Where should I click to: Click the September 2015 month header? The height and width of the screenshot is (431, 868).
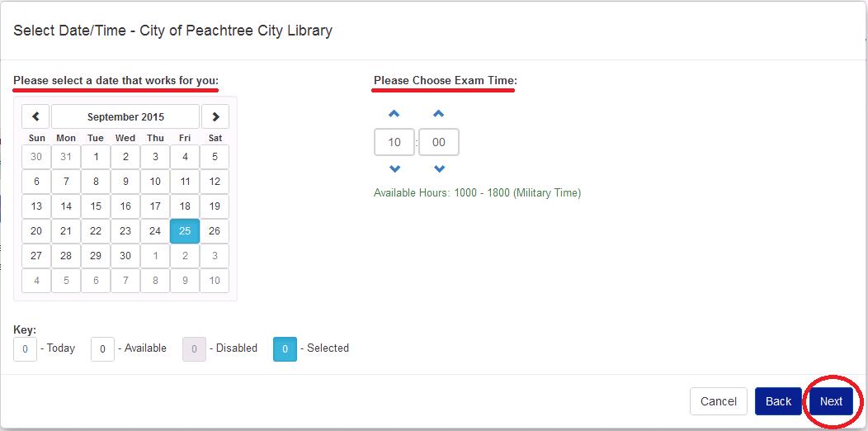(x=125, y=117)
